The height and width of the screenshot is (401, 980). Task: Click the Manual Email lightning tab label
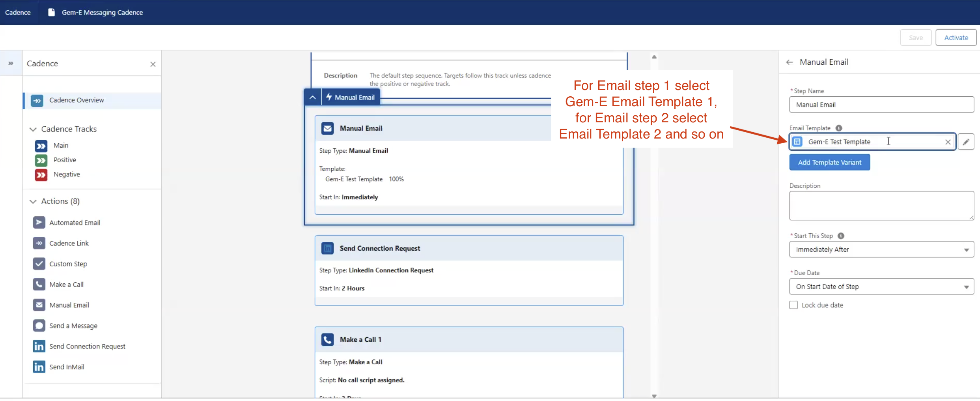coord(351,97)
